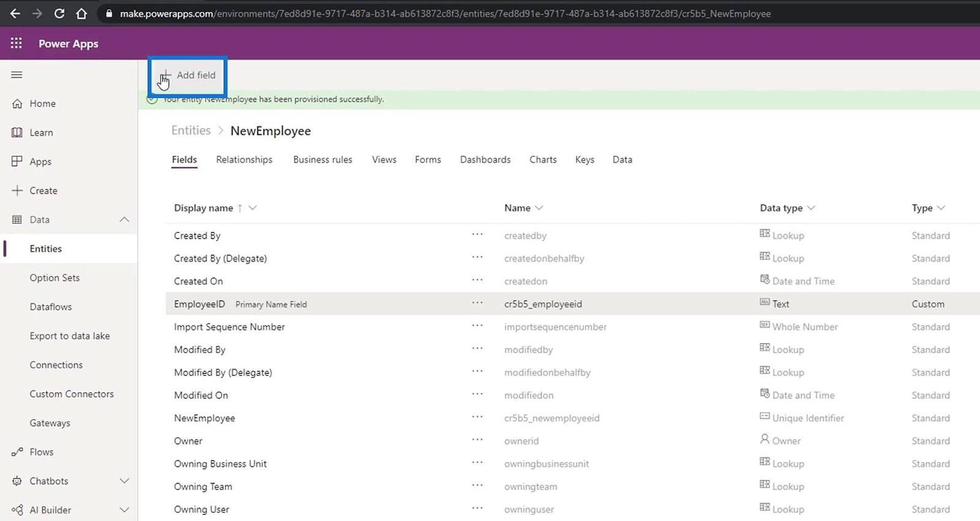
Task: Open Dataflows in the sidebar
Action: [51, 306]
